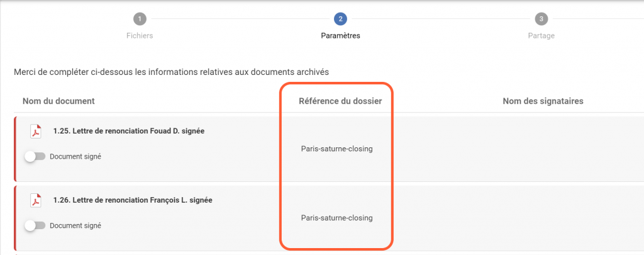The width and height of the screenshot is (644, 255).
Task: Click the step 1 circle above Fichiers
Action: tap(140, 19)
